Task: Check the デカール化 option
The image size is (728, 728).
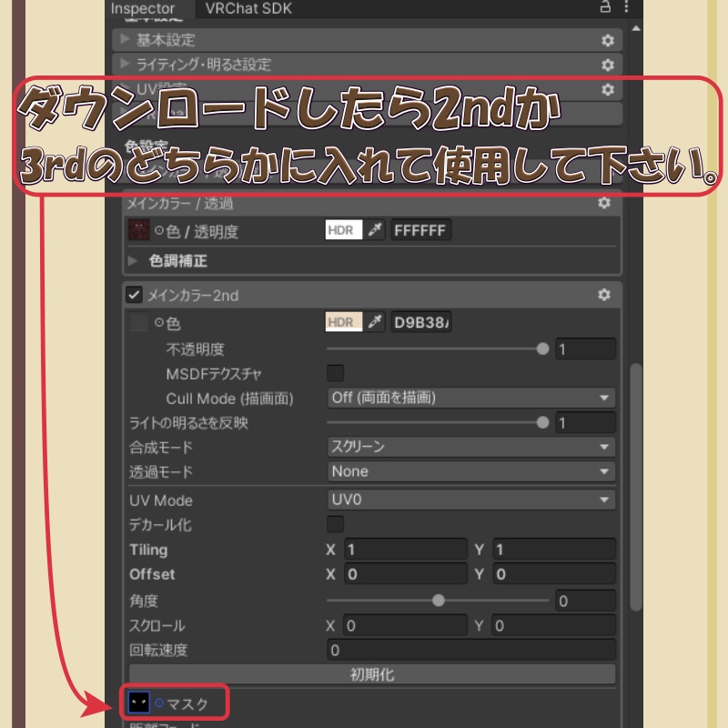Action: click(335, 524)
